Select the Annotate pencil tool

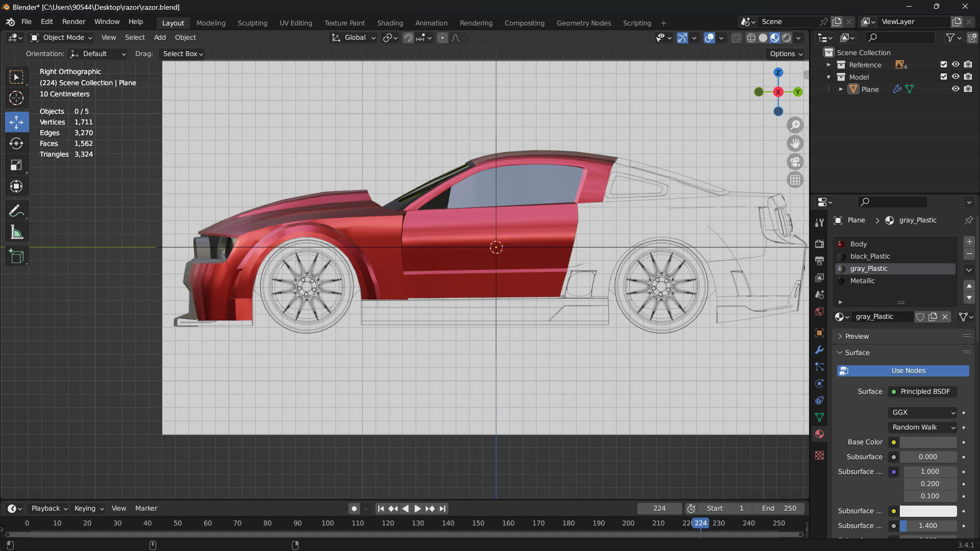click(x=16, y=211)
